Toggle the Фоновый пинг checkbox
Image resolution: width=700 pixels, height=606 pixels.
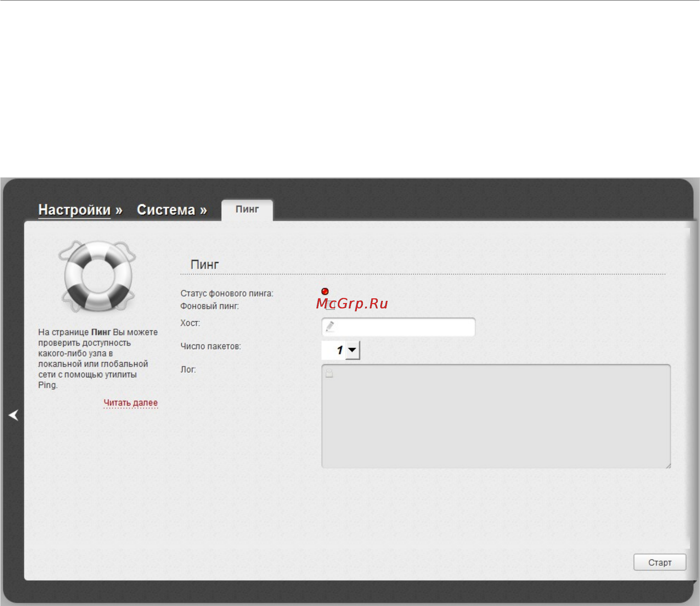330,305
